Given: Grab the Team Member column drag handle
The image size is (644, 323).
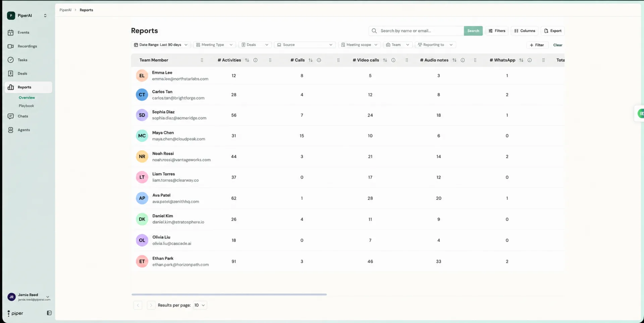Looking at the screenshot, I should click(x=202, y=60).
